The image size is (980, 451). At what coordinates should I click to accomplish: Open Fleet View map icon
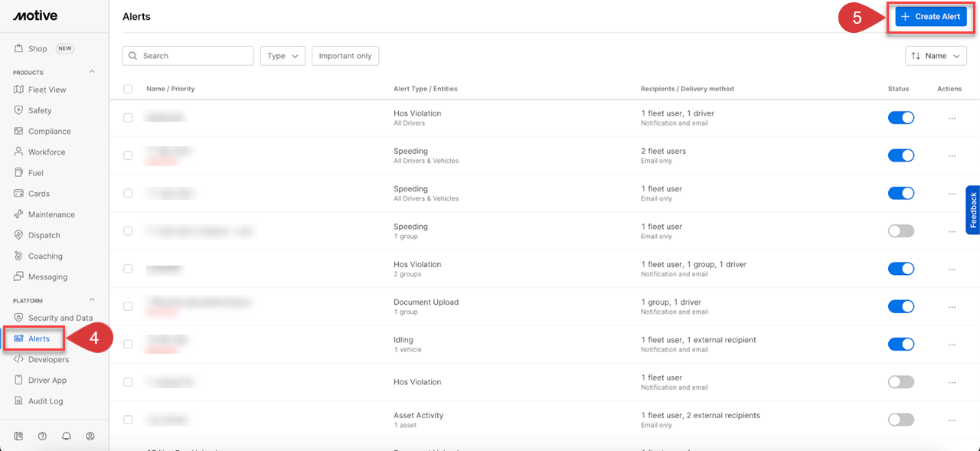click(x=19, y=90)
